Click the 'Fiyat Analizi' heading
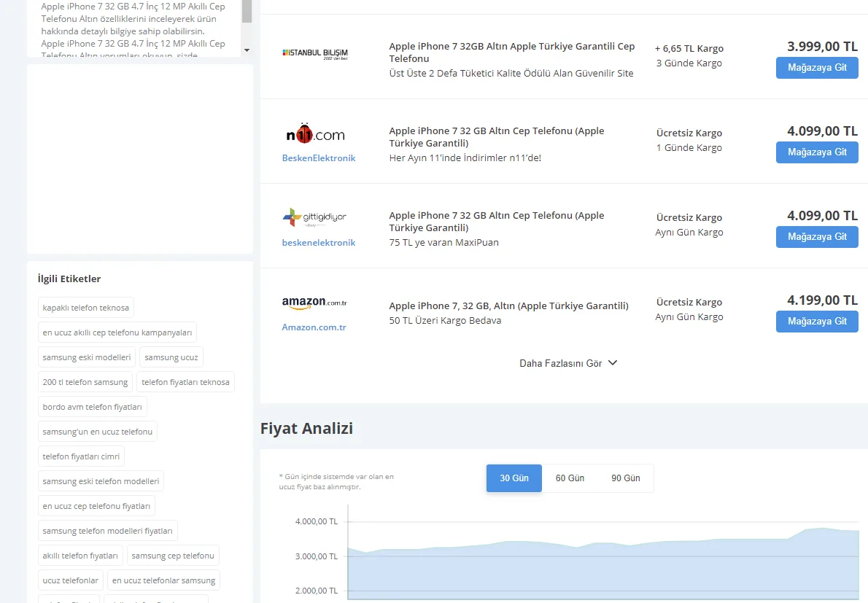This screenshot has height=603, width=868. 306,429
